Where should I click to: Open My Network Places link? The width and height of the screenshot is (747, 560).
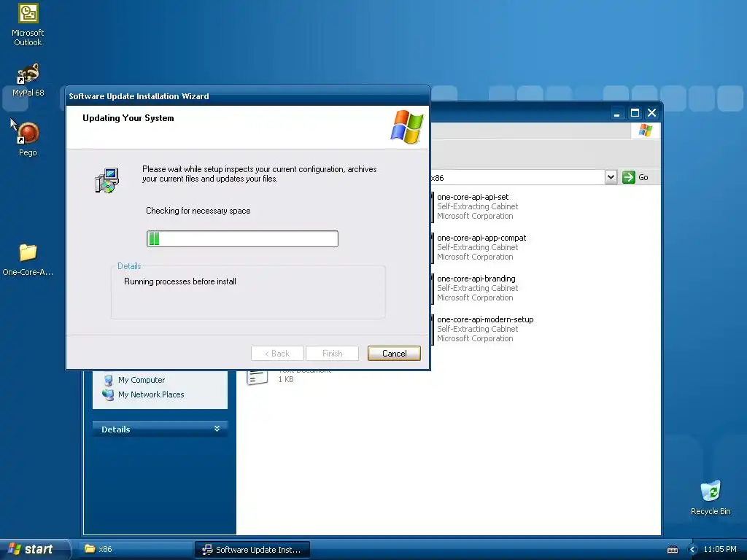pyautogui.click(x=151, y=394)
